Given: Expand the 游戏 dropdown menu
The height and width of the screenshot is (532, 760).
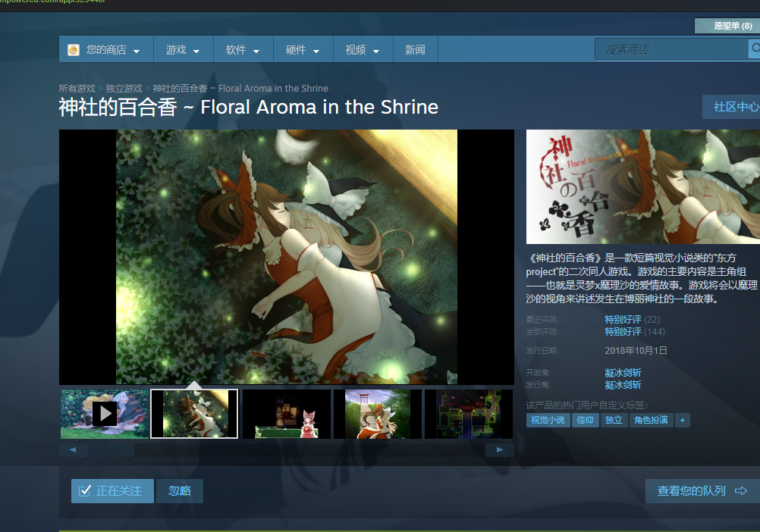Looking at the screenshot, I should pos(184,49).
